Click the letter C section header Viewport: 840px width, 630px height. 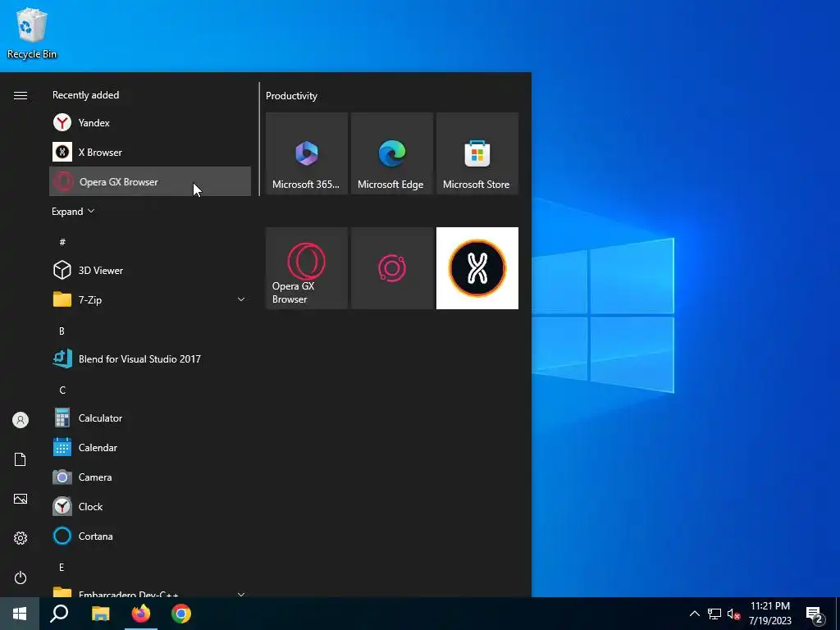[62, 390]
